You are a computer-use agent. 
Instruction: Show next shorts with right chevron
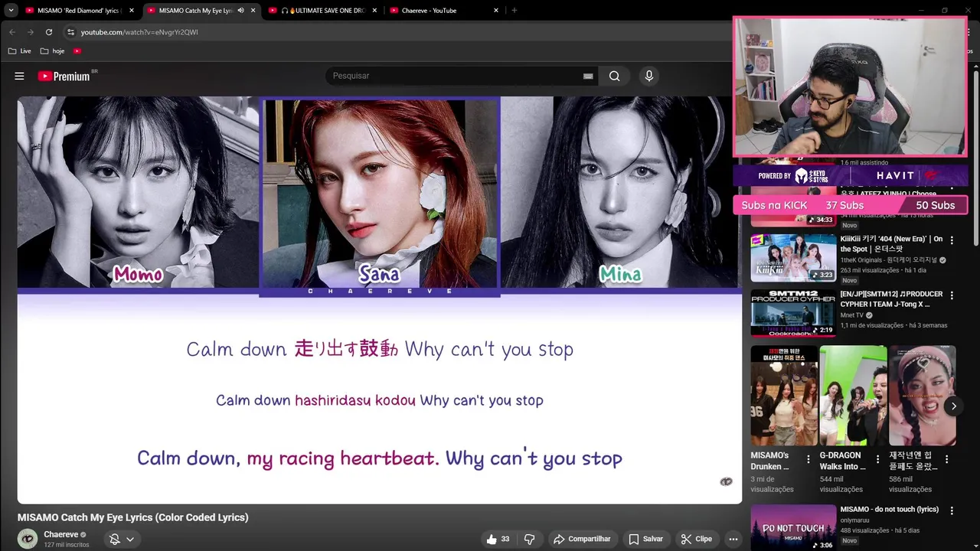pos(953,406)
